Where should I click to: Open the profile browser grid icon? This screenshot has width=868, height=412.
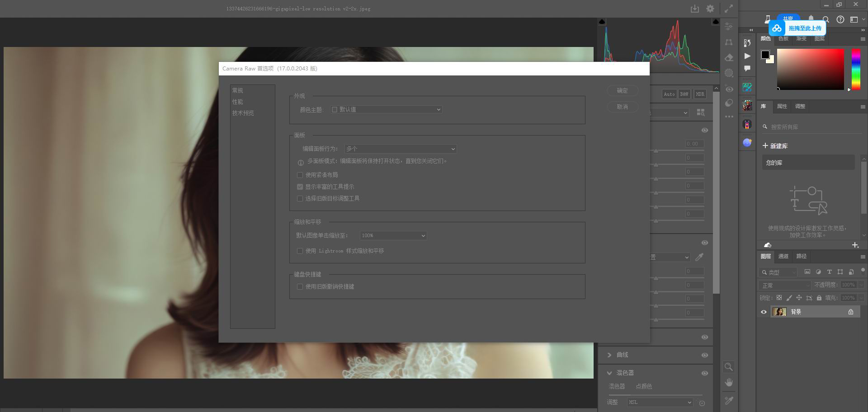click(701, 112)
